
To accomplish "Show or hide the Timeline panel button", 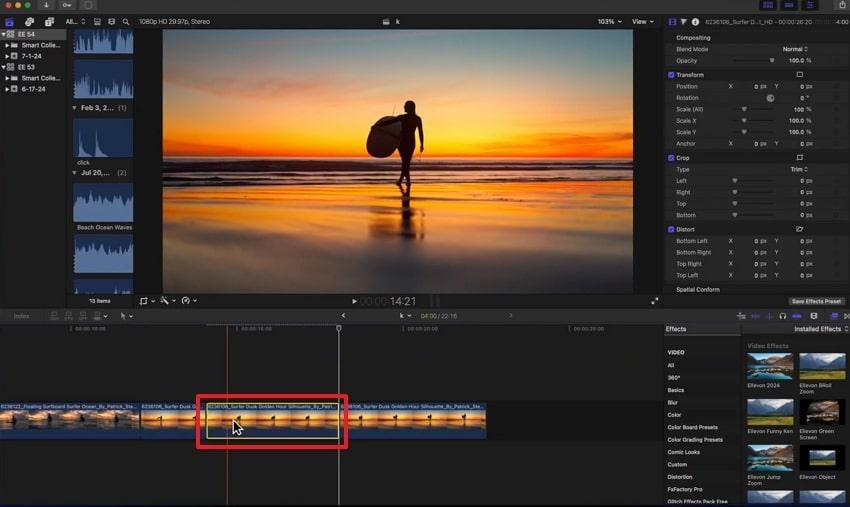I will (x=789, y=5).
